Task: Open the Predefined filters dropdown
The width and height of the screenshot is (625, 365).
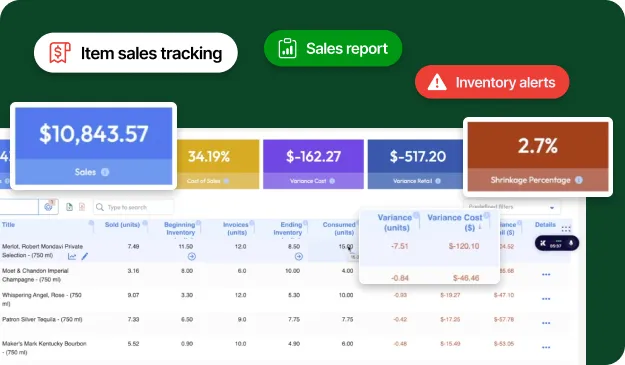Action: [512, 207]
